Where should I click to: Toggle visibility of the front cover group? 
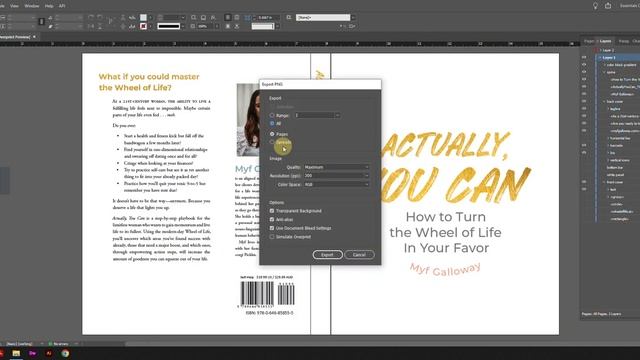pyautogui.click(x=584, y=182)
